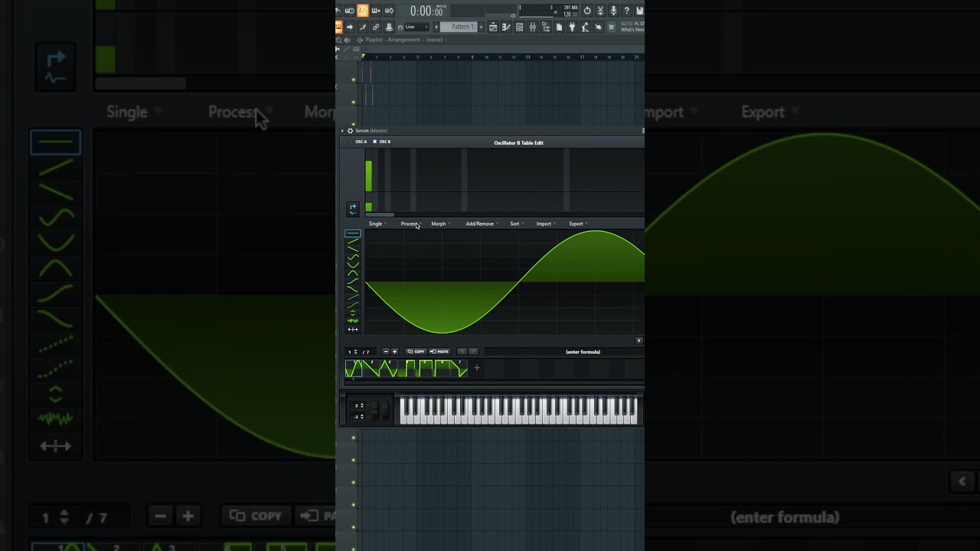
Task: Open the Morph menu
Action: point(440,223)
